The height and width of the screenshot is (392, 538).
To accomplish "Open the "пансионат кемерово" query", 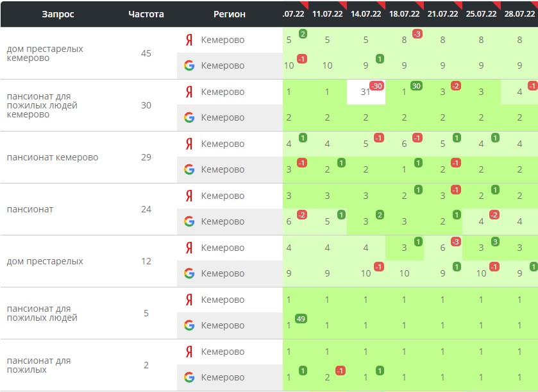I will (53, 157).
